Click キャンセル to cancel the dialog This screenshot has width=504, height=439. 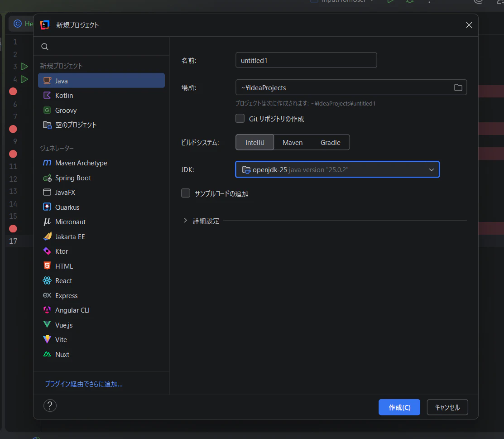coord(447,407)
